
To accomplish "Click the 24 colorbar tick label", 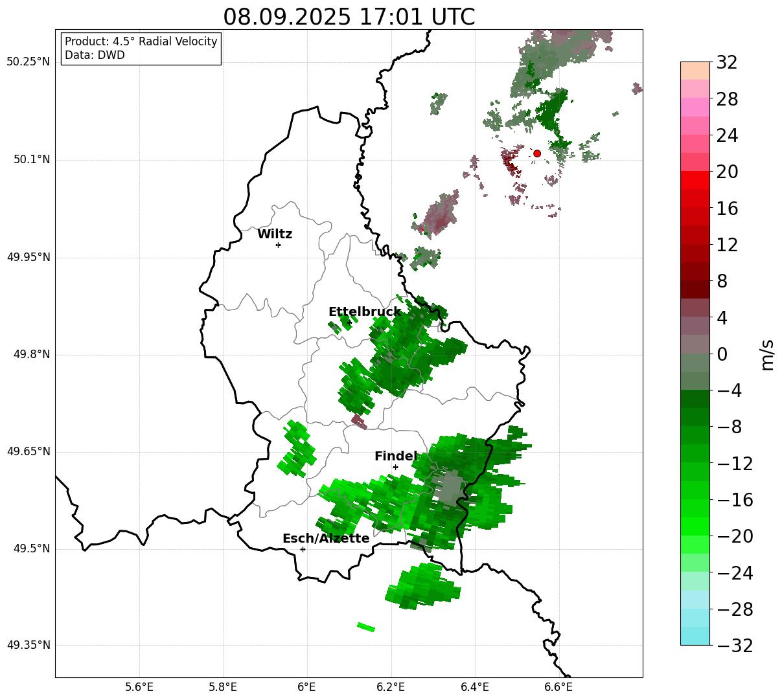I will pos(727,136).
